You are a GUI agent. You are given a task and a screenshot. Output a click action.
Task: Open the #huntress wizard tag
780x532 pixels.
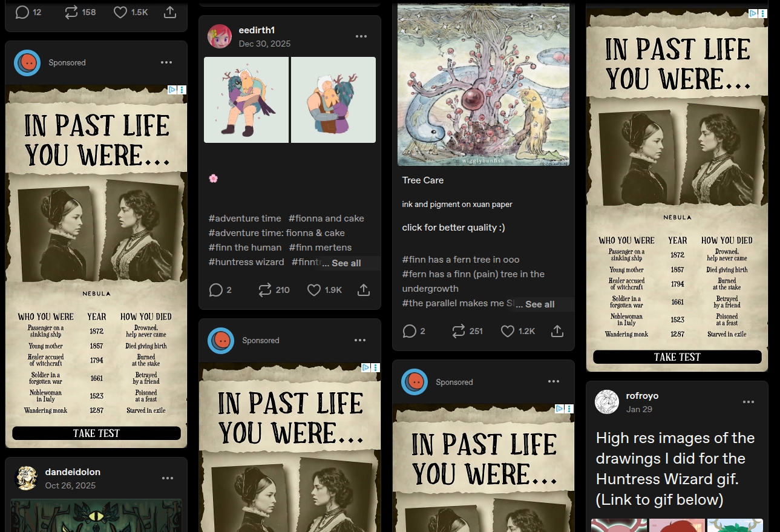pos(246,262)
